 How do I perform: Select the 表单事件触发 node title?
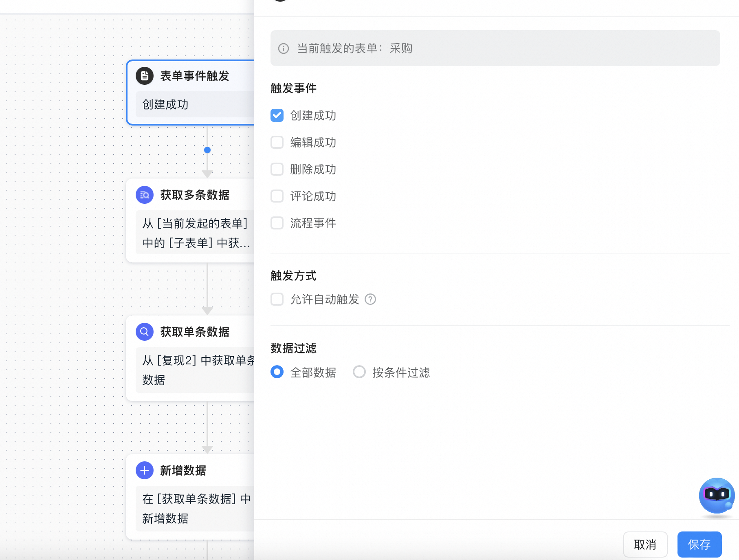[195, 76]
